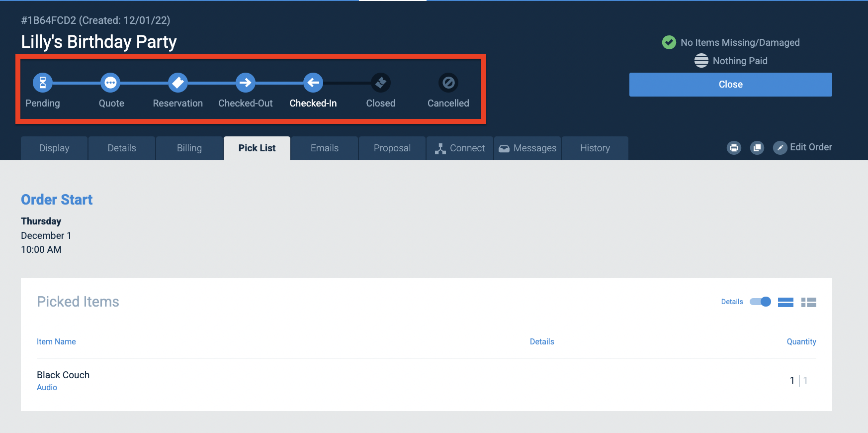Open the Messages tab

pos(527,148)
